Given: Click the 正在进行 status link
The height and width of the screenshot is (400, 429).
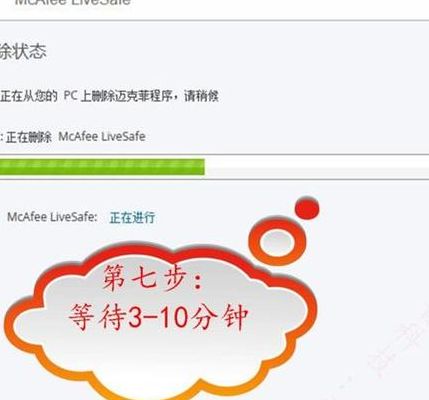Looking at the screenshot, I should click(x=132, y=217).
